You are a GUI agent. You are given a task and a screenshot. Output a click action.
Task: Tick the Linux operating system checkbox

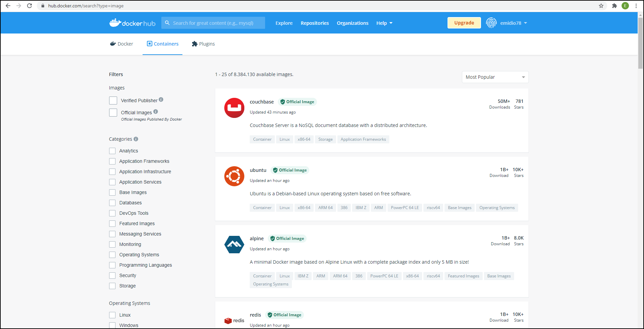click(x=112, y=315)
